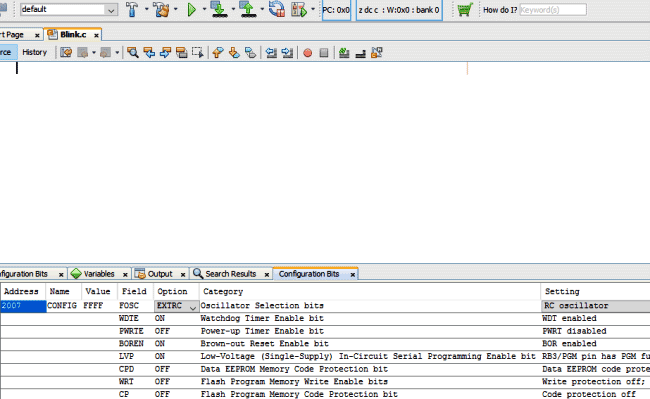
Task: Open the Read Device Memory dropdown arrow
Action: (262, 9)
